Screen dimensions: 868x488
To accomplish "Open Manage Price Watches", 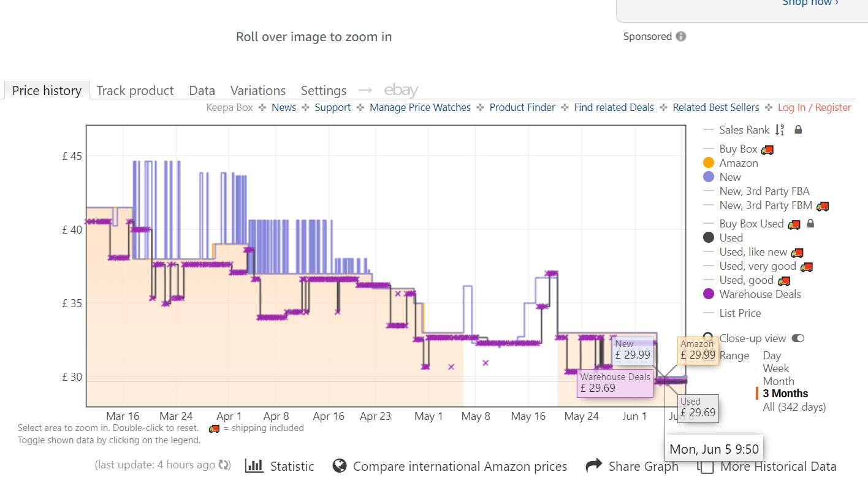I will (x=420, y=107).
